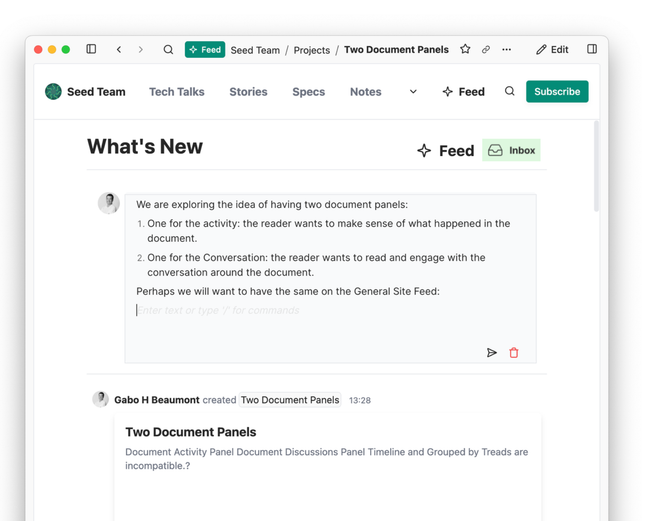Open the Specs tab
Image resolution: width=650 pixels, height=521 pixels.
308,92
